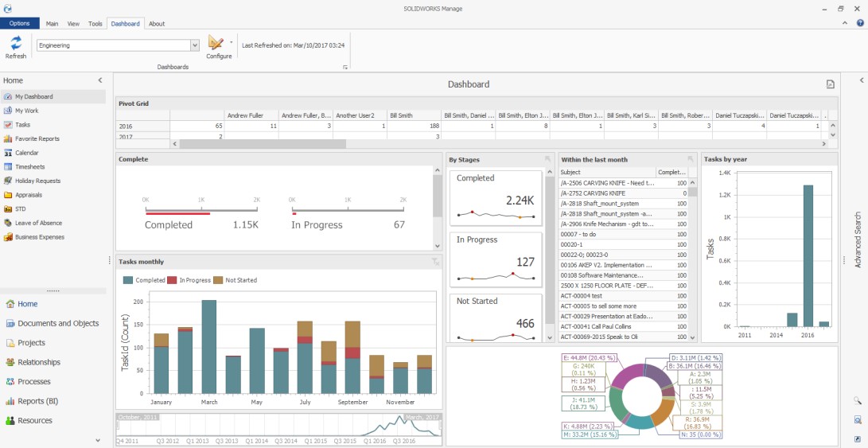Toggle the Not Started legend series
The height and width of the screenshot is (448, 868).
235,280
